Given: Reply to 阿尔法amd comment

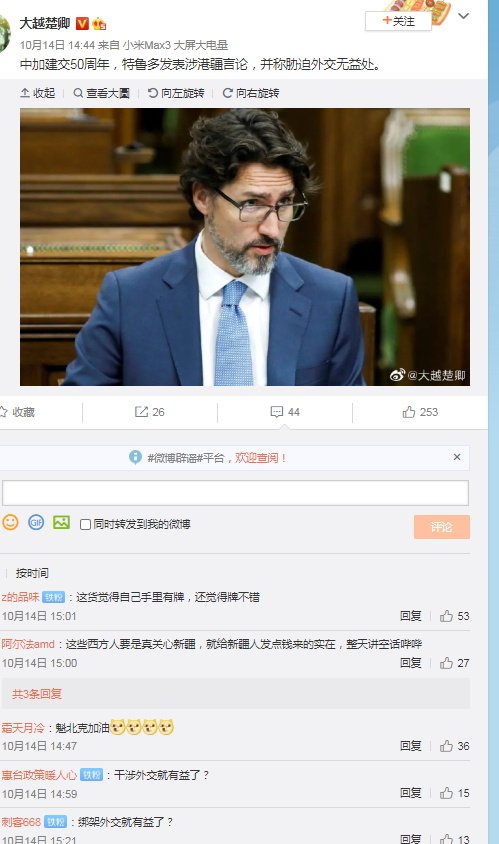Looking at the screenshot, I should point(410,663).
